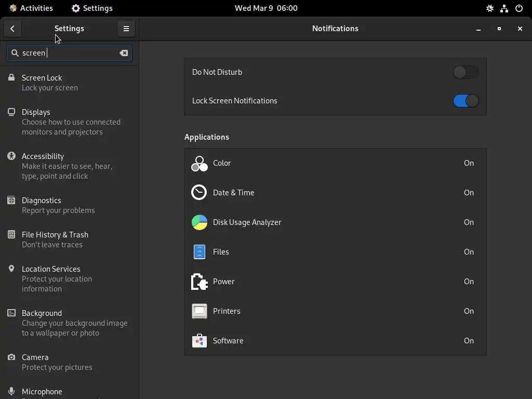Clear the search field text
532x399 pixels.
point(124,53)
